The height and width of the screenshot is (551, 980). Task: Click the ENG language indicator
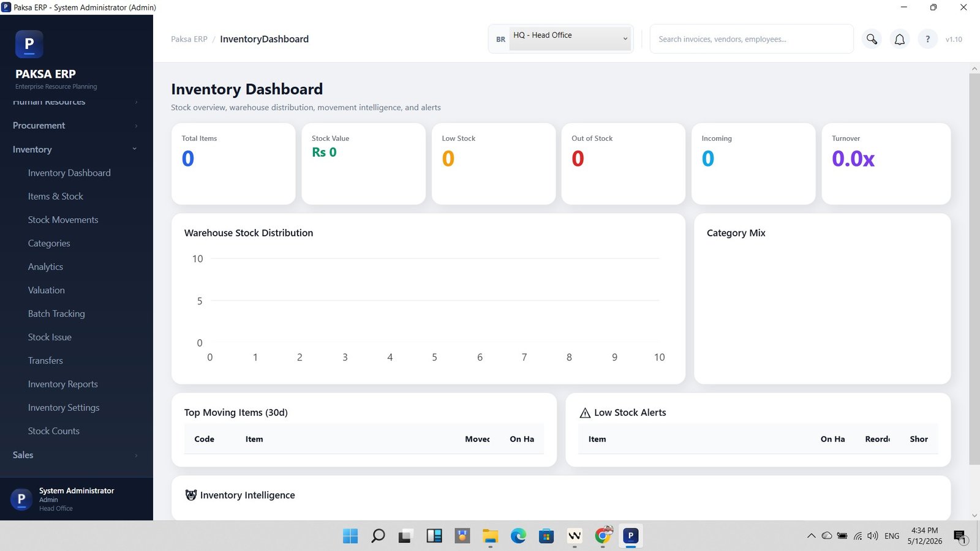pos(892,536)
